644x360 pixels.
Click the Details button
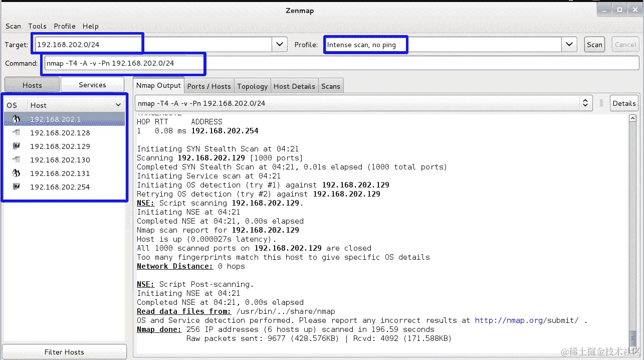click(x=624, y=103)
